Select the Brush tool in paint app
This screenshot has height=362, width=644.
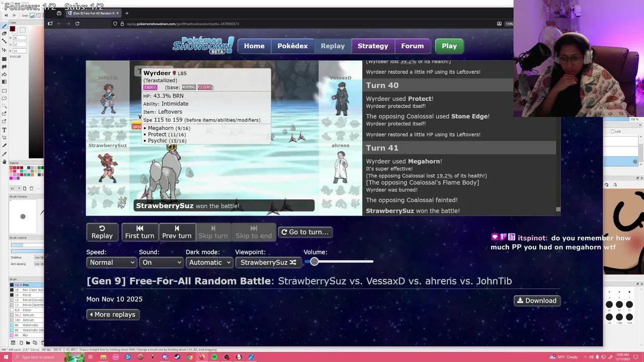(4, 26)
